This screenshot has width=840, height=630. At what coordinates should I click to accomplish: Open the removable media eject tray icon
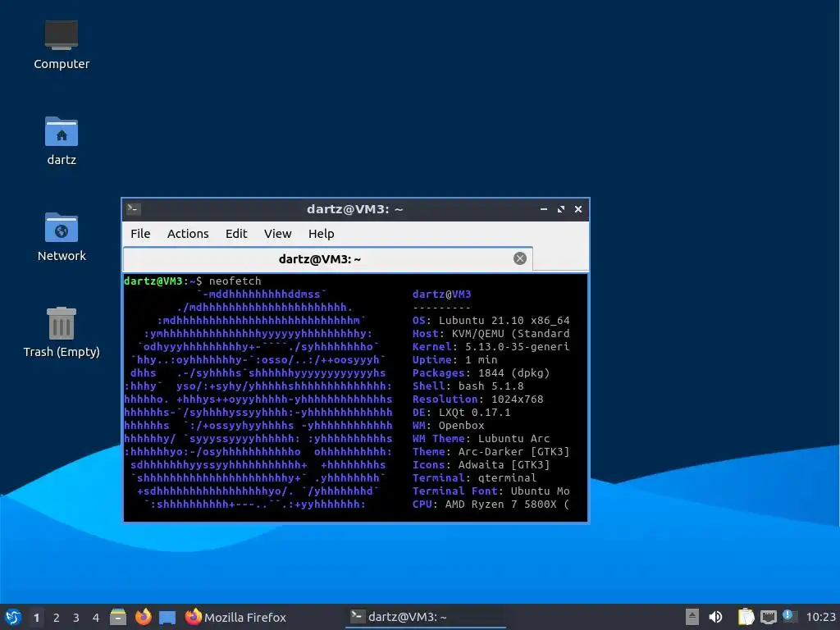tap(692, 617)
